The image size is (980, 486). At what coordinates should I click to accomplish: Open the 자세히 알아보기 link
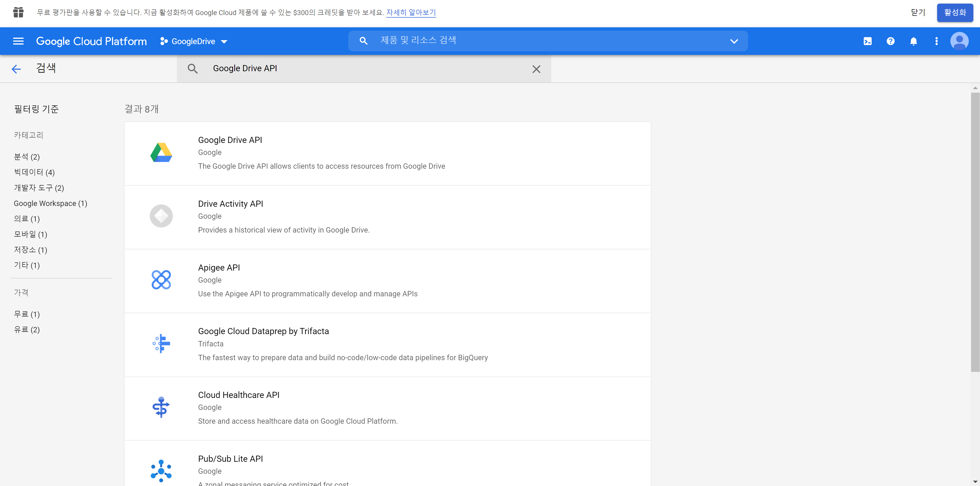tap(410, 13)
